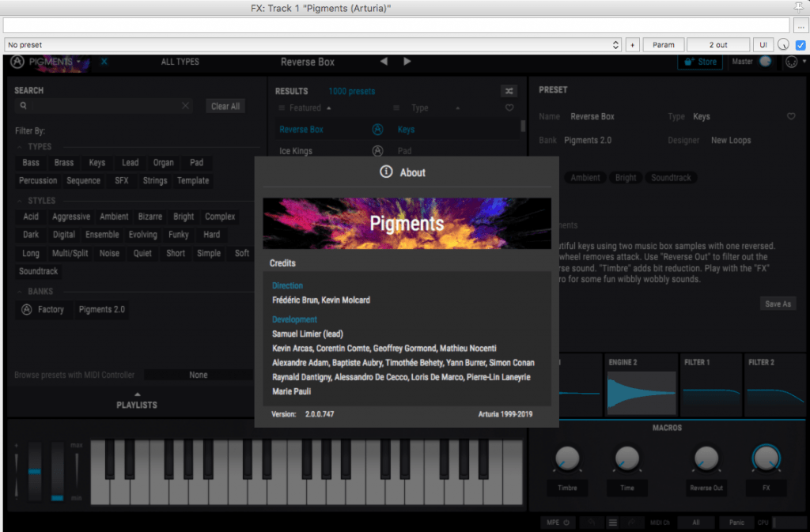Click the Arturia logo in Pigments header
This screenshot has width=810, height=532.
[17, 62]
